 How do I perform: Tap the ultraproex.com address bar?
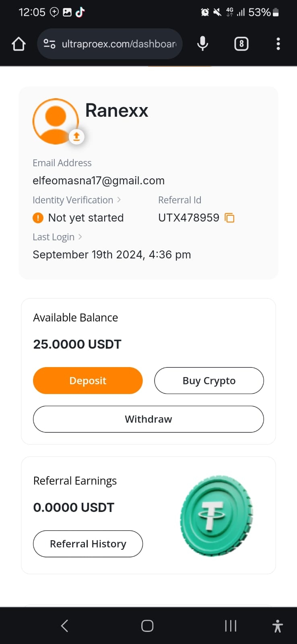point(119,44)
